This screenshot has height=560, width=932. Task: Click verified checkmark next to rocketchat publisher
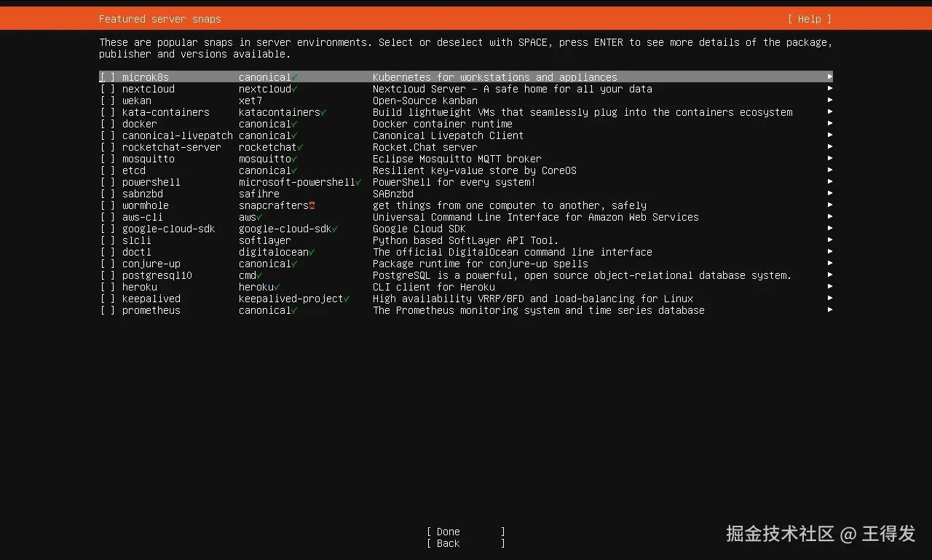(300, 147)
